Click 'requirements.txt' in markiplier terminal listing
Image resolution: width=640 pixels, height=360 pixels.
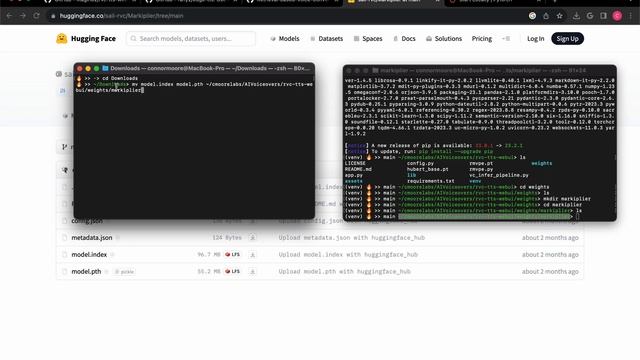(430, 181)
